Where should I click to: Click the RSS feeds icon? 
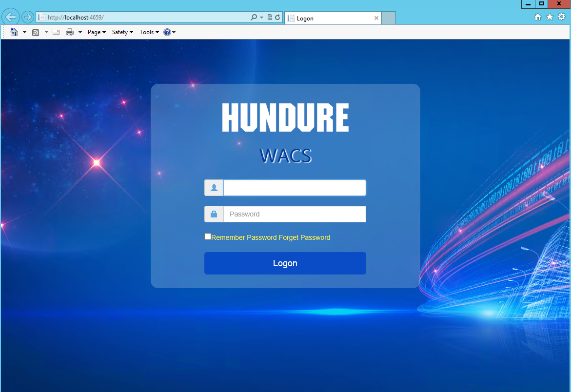[x=36, y=32]
